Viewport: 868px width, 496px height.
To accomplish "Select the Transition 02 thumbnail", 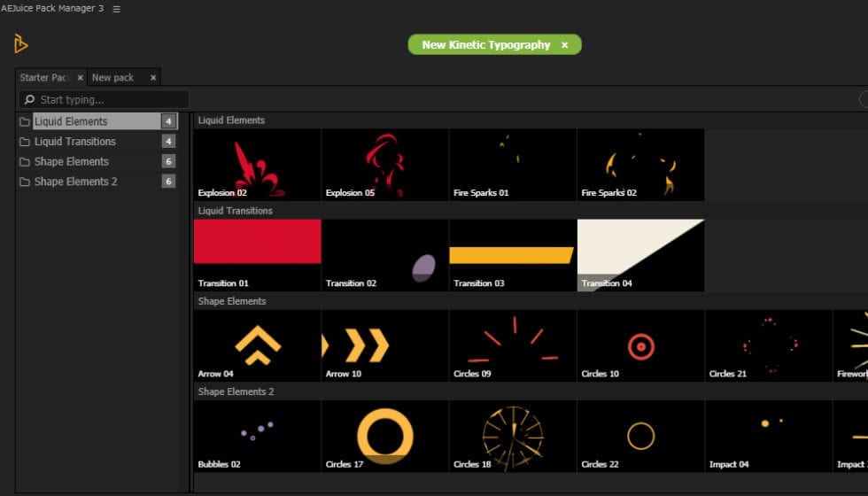I will pyautogui.click(x=385, y=255).
